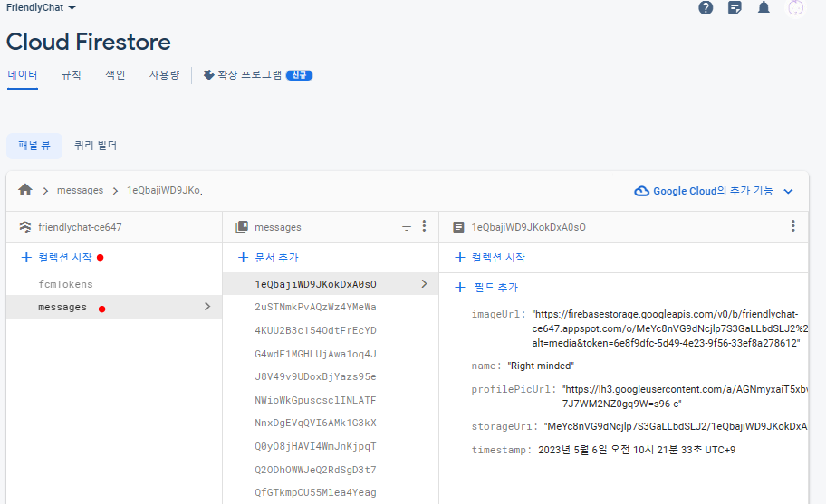The image size is (826, 504).
Task: Select document 1eQbajiWD9JKokDxA0sO in the messages list
Action: (331, 284)
